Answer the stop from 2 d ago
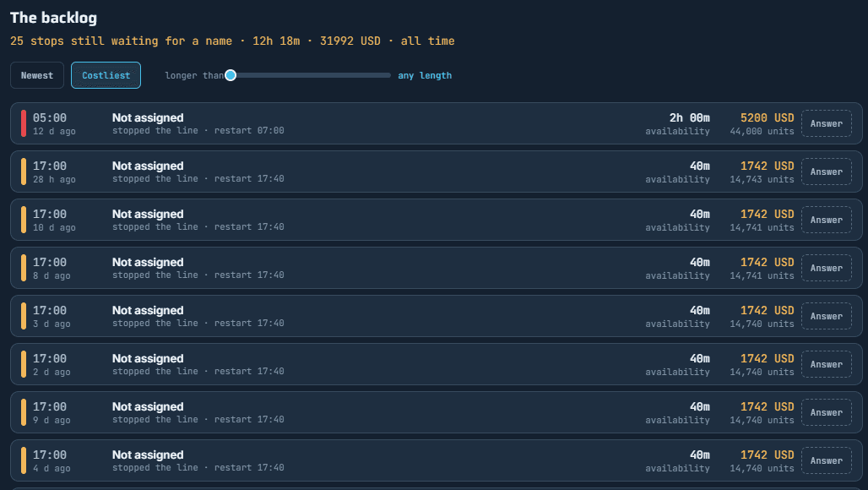This screenshot has width=868, height=490. pyautogui.click(x=826, y=364)
